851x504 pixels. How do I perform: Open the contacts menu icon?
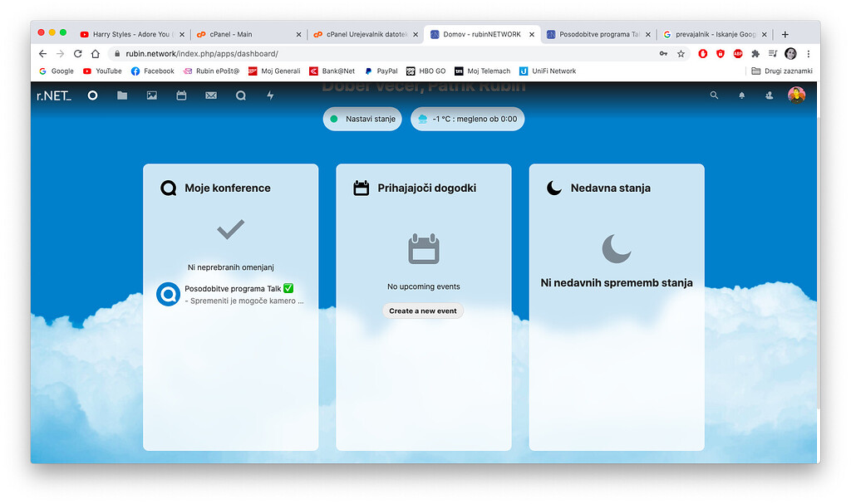(769, 95)
